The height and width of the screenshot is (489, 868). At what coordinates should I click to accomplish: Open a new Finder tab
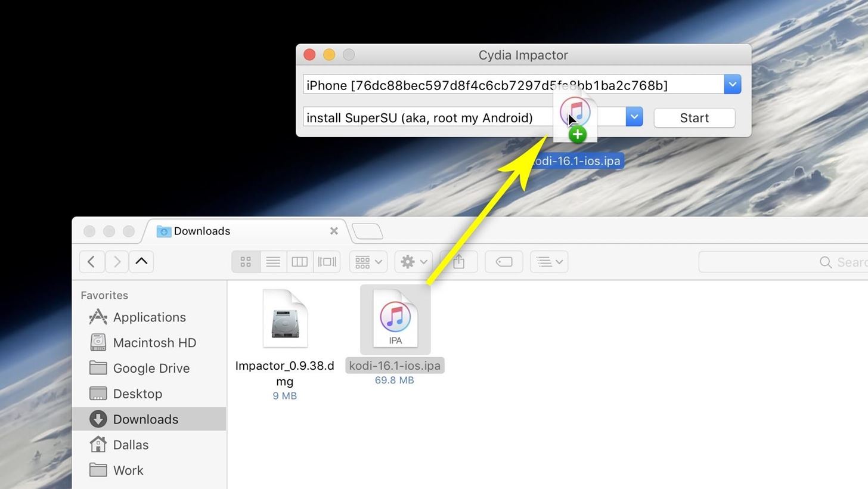[x=367, y=231]
